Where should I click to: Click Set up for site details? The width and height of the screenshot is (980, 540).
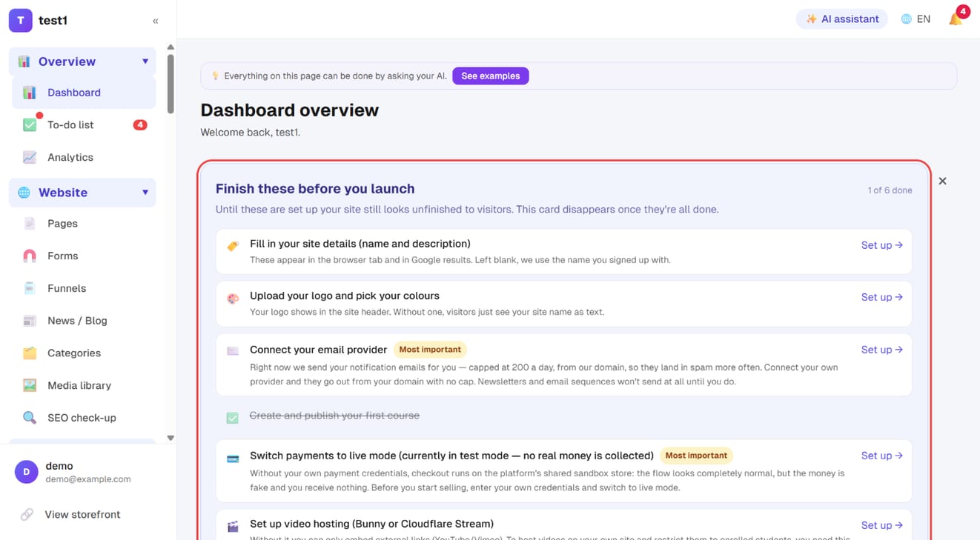pos(882,245)
